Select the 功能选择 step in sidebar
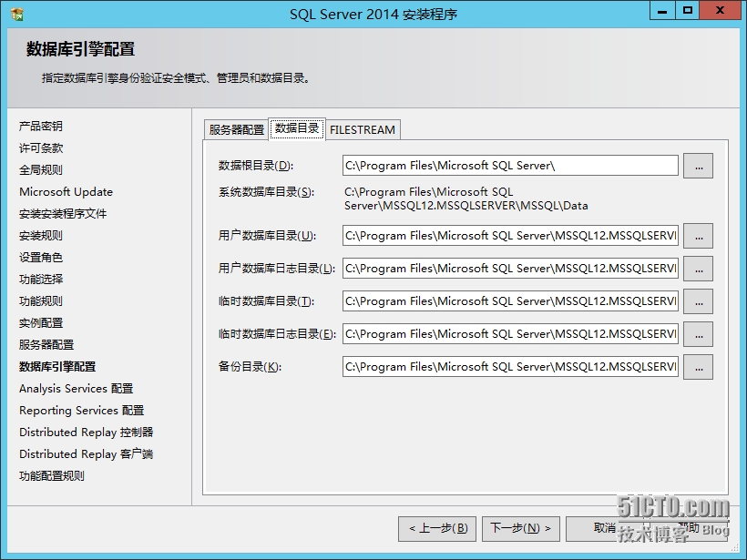 coord(40,280)
